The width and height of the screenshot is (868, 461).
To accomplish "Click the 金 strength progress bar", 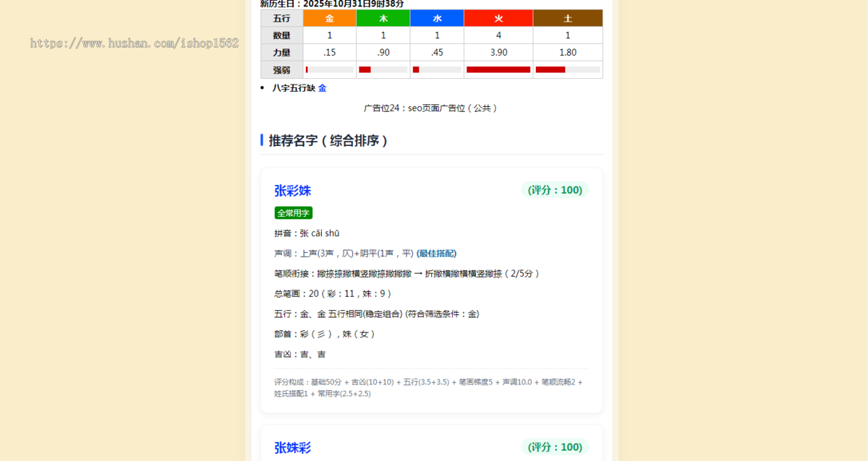I will (330, 70).
